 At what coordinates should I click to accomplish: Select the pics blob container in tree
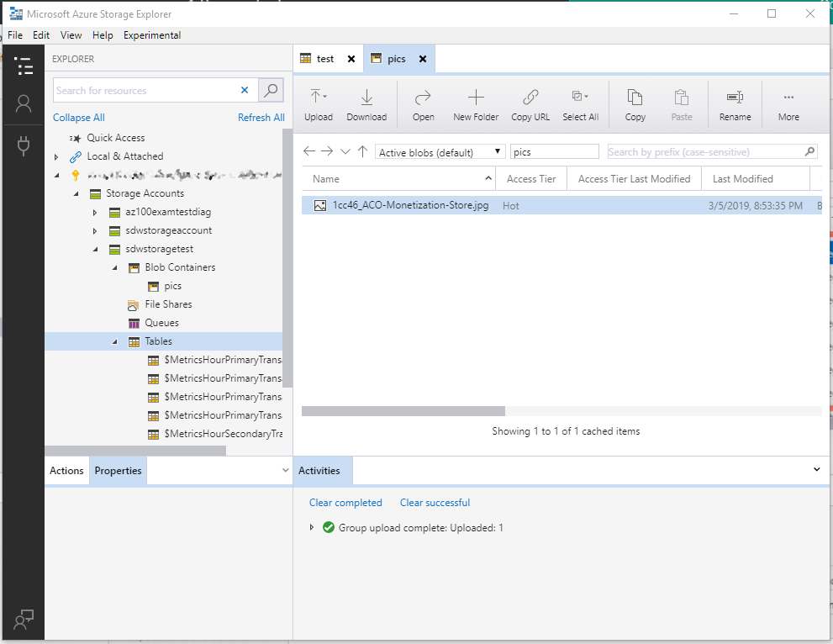tap(172, 286)
